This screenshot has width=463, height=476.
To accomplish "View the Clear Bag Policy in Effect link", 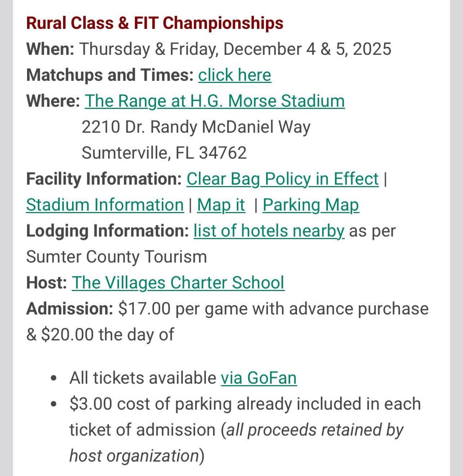I will [x=282, y=179].
